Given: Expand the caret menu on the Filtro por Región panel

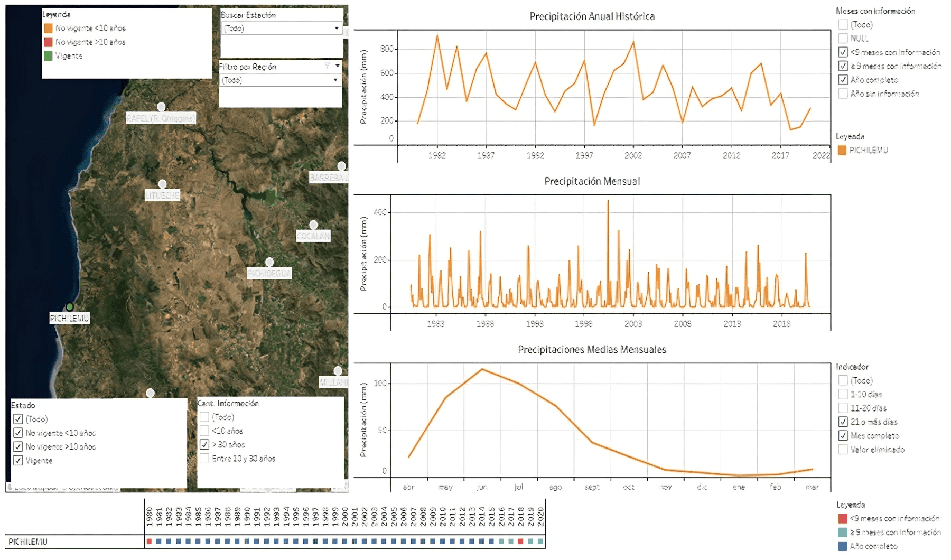Looking at the screenshot, I should click(337, 65).
